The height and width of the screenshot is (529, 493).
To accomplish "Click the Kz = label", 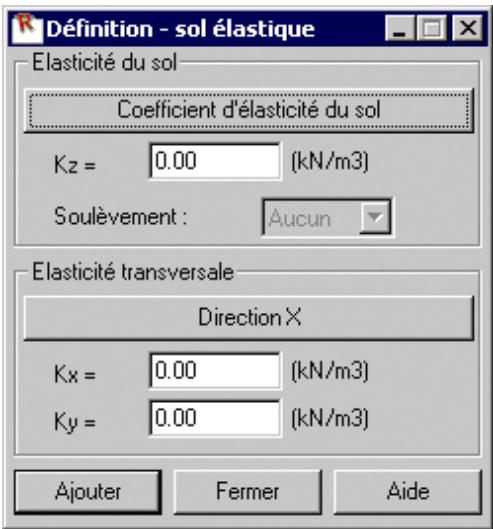I will [x=75, y=165].
